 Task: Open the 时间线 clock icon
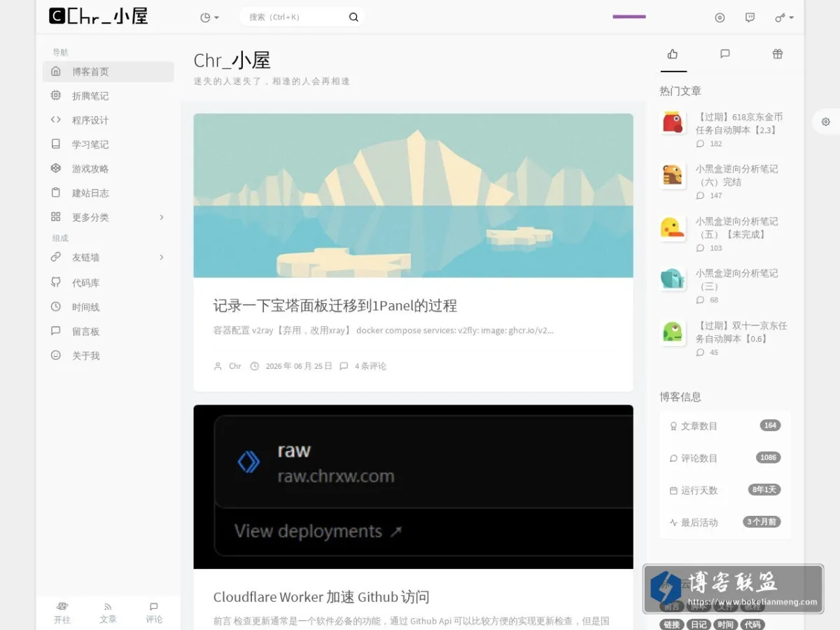pyautogui.click(x=56, y=307)
